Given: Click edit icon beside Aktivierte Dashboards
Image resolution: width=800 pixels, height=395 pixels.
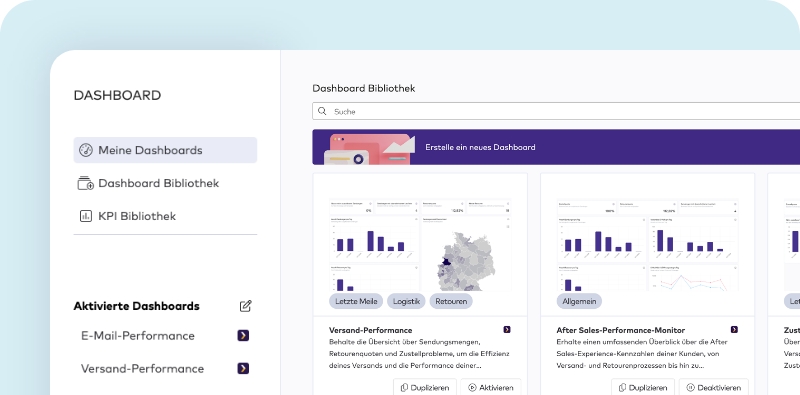Looking at the screenshot, I should [x=245, y=306].
